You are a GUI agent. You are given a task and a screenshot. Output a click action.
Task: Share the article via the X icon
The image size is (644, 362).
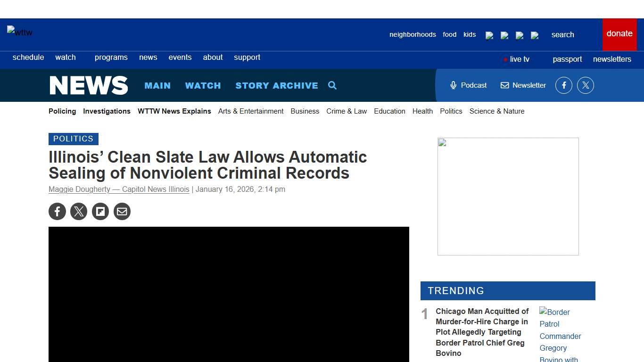tap(79, 211)
